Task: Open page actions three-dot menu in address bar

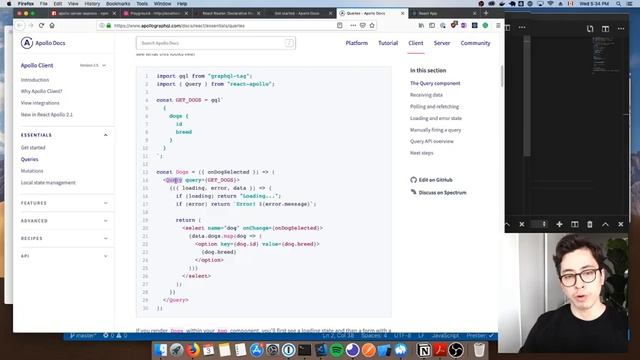Action: pyautogui.click(x=353, y=25)
